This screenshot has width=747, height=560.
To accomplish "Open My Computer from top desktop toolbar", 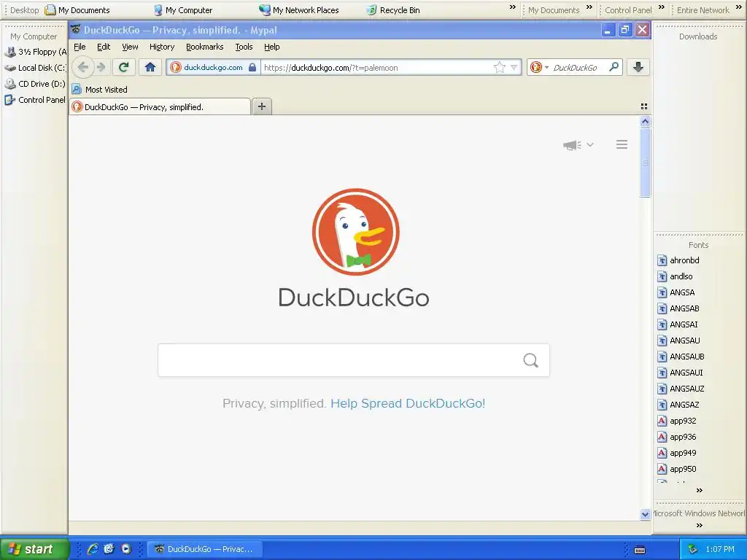I will [183, 10].
